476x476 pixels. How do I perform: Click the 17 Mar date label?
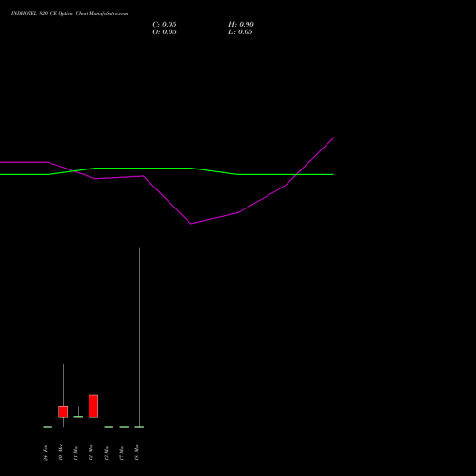pyautogui.click(x=122, y=452)
